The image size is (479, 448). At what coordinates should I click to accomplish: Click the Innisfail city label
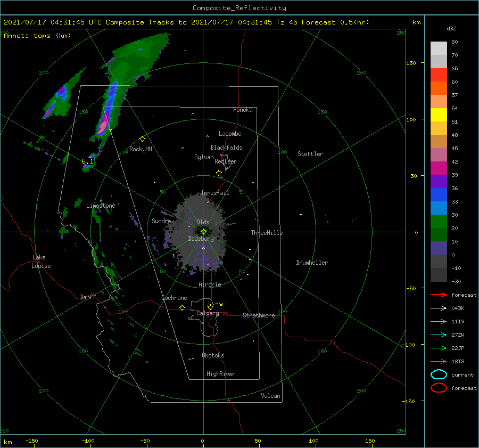click(215, 193)
